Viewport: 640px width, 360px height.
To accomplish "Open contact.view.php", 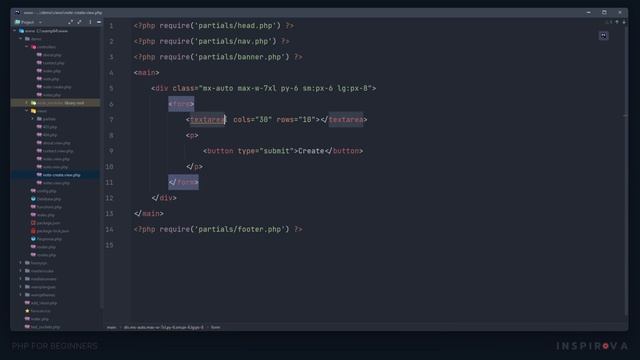I will coord(58,151).
